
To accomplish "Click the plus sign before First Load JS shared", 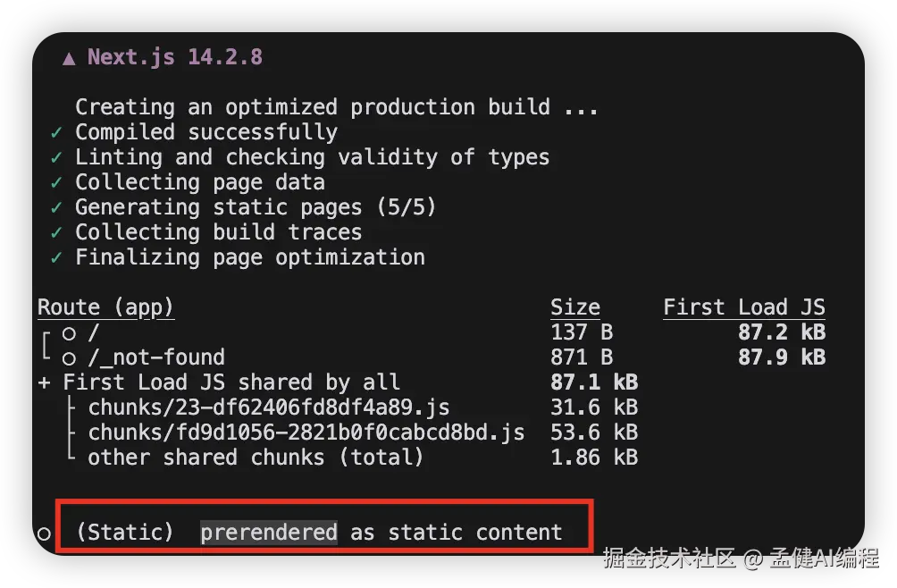I will coord(44,382).
